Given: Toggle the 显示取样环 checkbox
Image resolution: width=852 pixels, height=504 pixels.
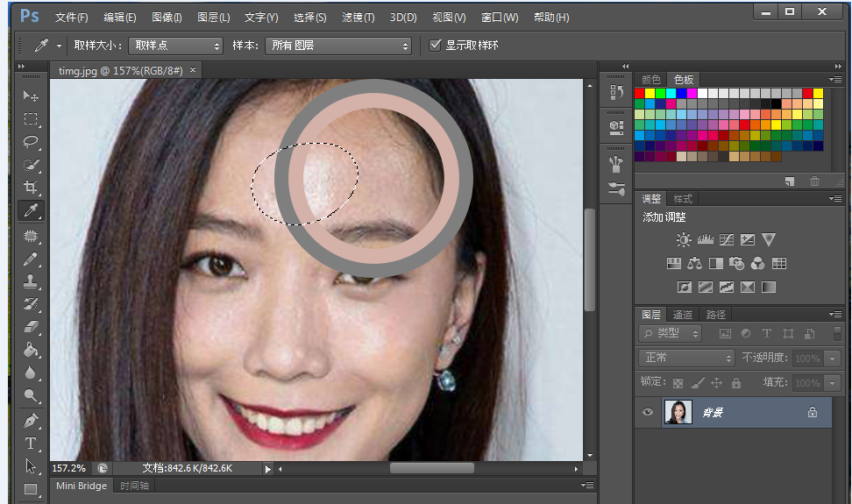Looking at the screenshot, I should pyautogui.click(x=435, y=45).
